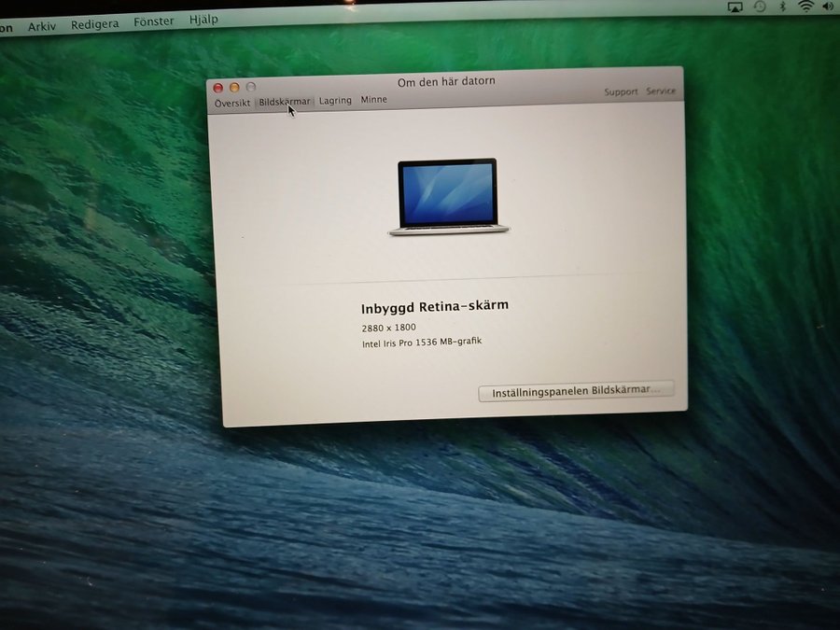The image size is (840, 630).
Task: Click the Service link
Action: pyautogui.click(x=661, y=91)
